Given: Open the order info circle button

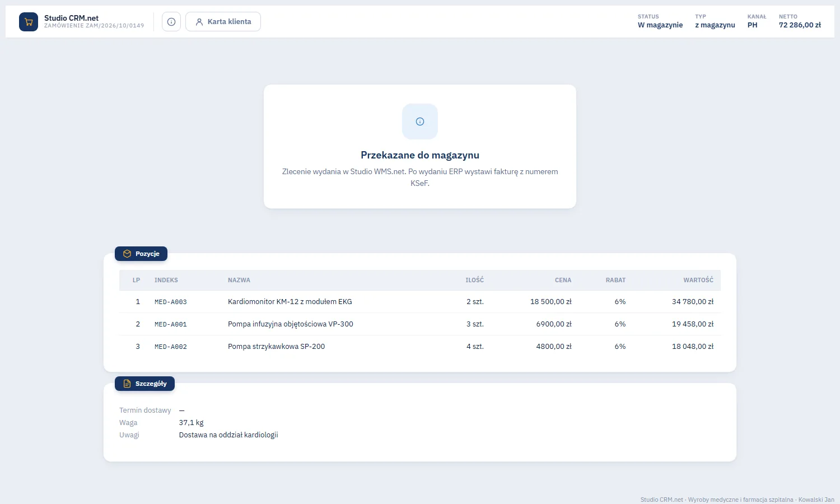Looking at the screenshot, I should pyautogui.click(x=171, y=22).
